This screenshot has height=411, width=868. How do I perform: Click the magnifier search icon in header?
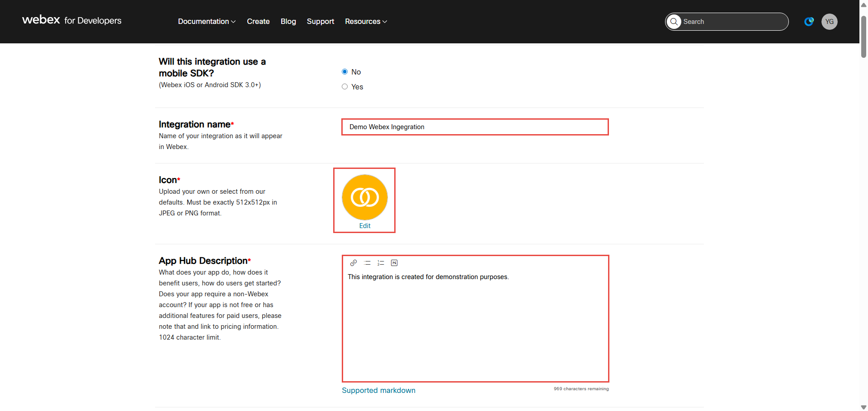click(x=674, y=22)
